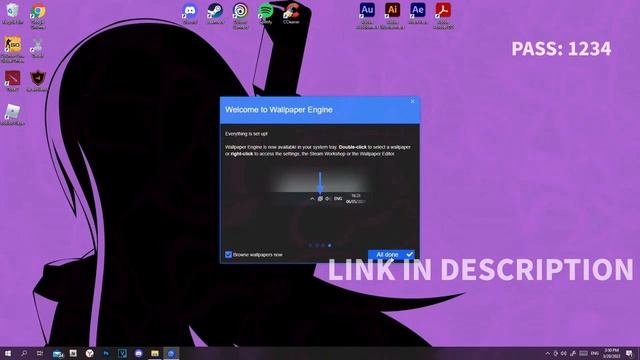Open Photoshop from the taskbar
This screenshot has height=360, width=640.
click(106, 353)
